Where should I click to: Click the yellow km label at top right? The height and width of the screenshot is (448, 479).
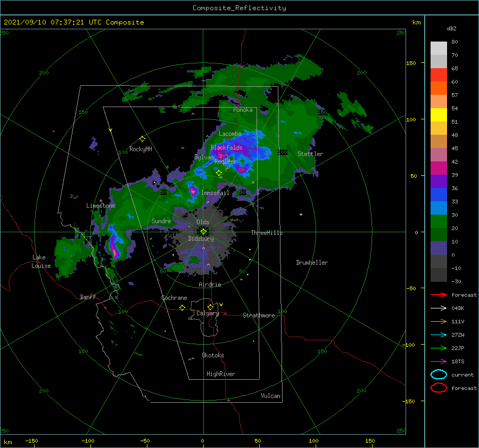416,22
